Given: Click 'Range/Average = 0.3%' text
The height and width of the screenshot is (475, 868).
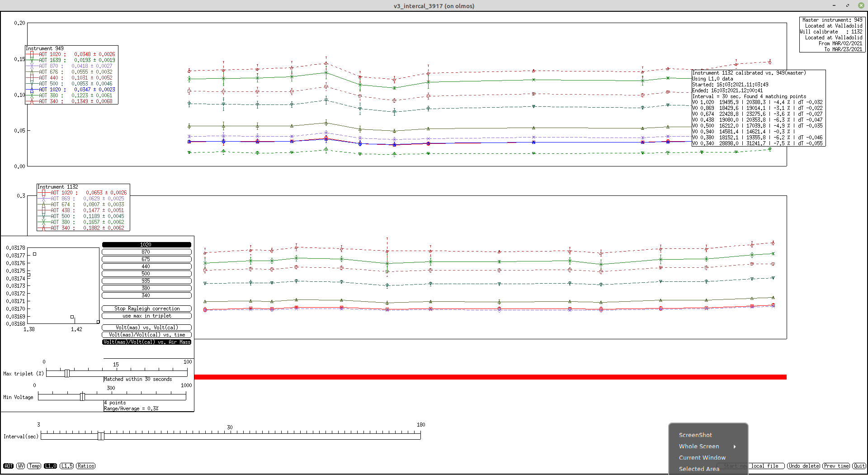Looking at the screenshot, I should (131, 408).
